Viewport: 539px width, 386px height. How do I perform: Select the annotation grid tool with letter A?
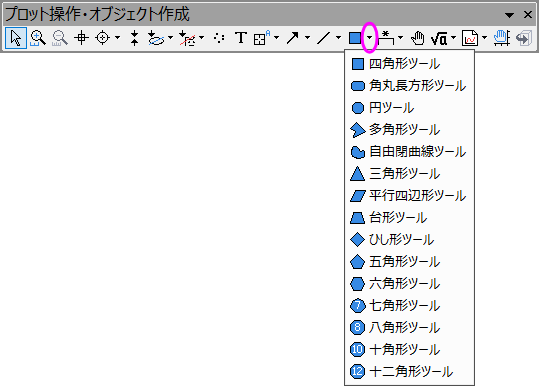[262, 38]
